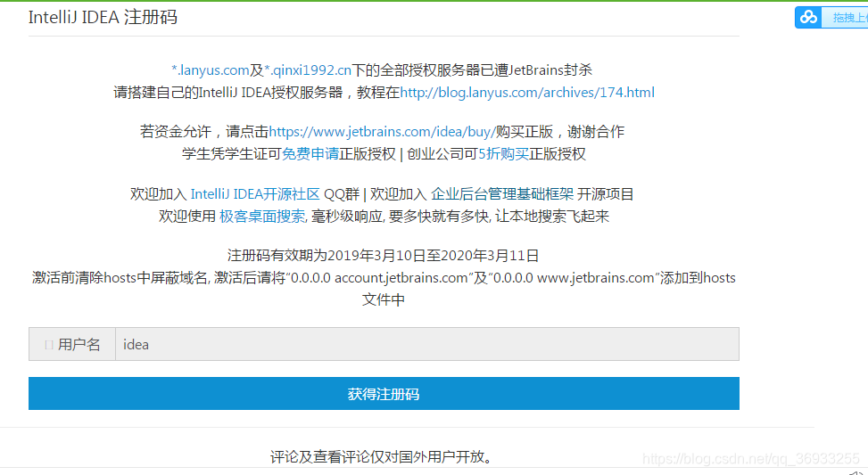Viewport: 868px width, 475px height.
Task: Click the IntelliJ IDEA 注册码 heading
Action: pyautogui.click(x=103, y=17)
